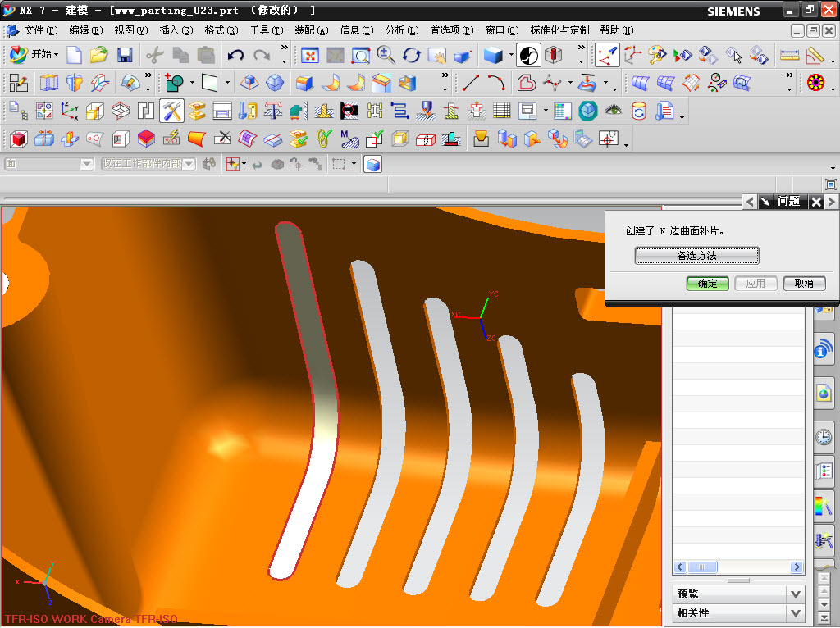Open the 文件(F) menu
This screenshot has height=628, width=840.
point(41,30)
